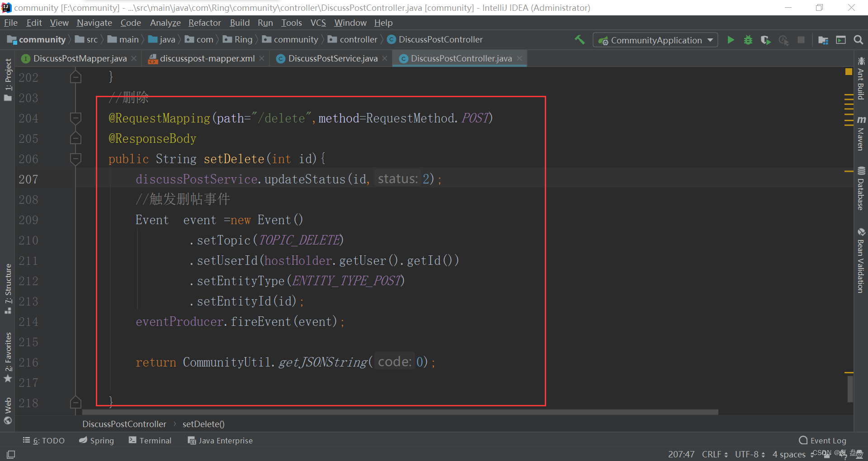
Task: Click DiscussPostController breadcrumb in navigation bar
Action: point(435,40)
